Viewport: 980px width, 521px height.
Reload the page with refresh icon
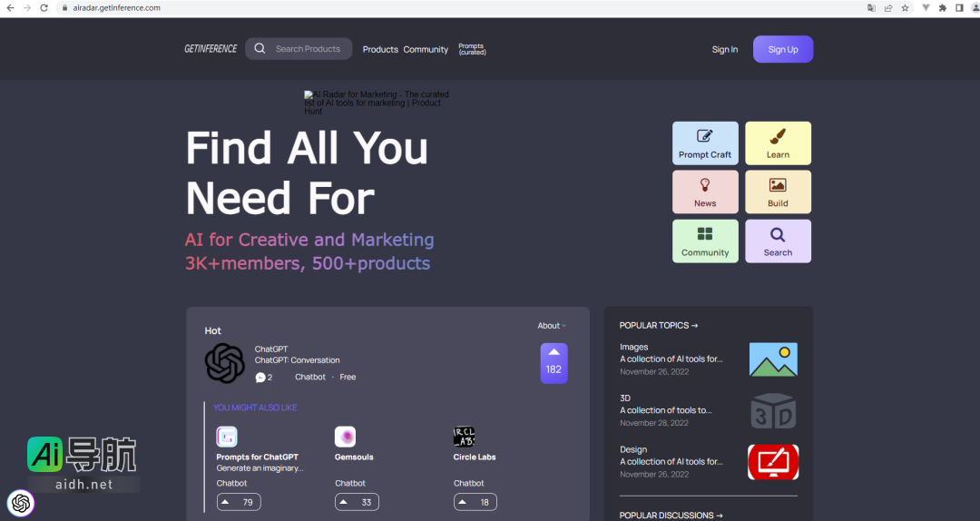coord(44,8)
